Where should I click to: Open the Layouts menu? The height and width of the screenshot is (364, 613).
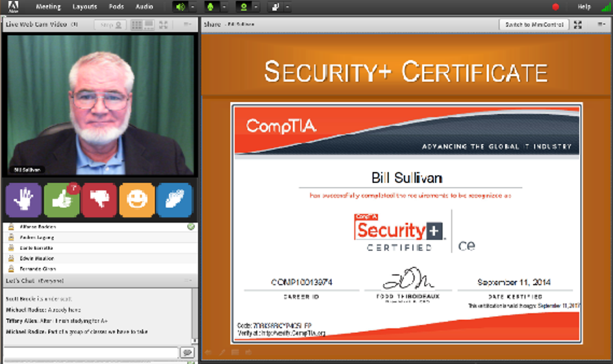(x=85, y=6)
